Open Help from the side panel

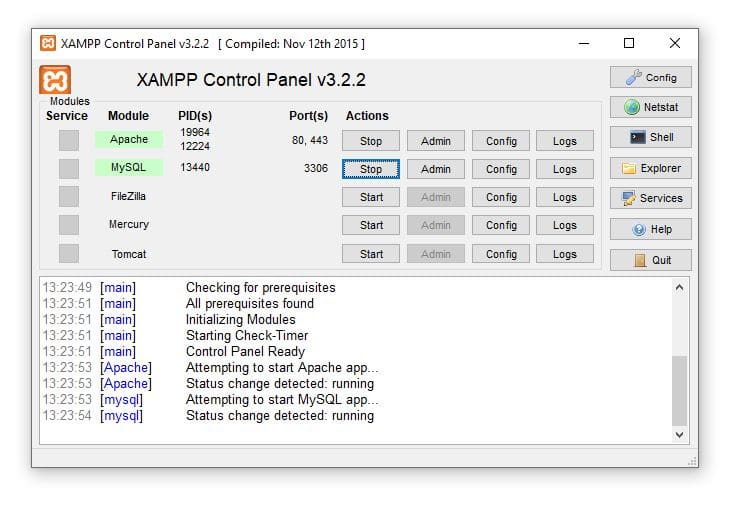[x=650, y=229]
